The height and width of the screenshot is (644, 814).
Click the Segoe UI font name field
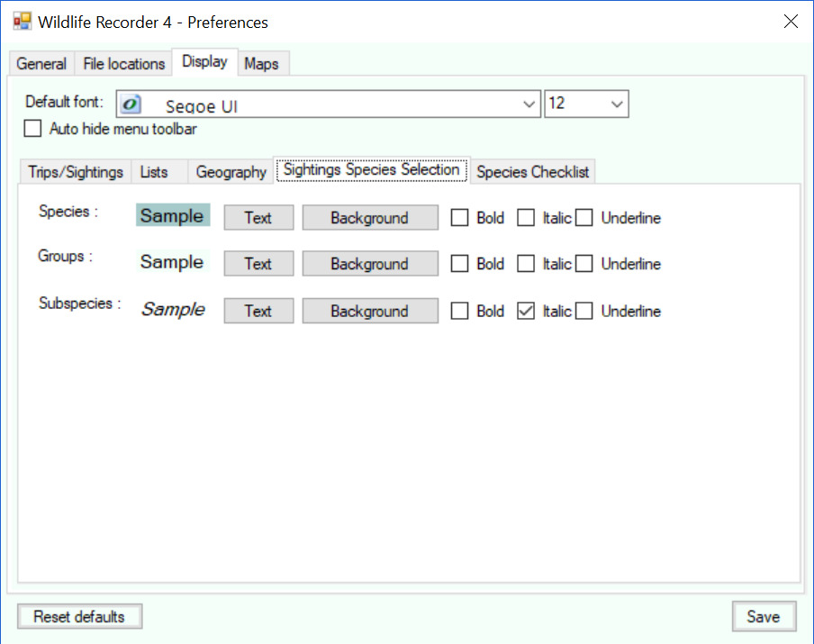tap(328, 104)
